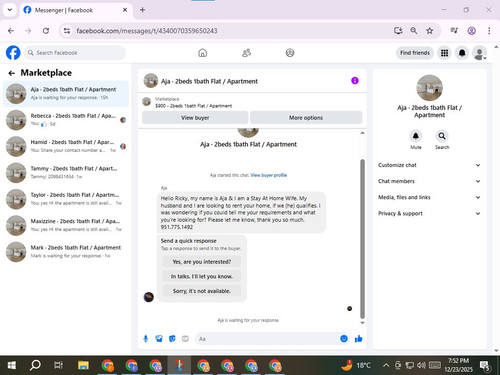Click the chat scrollbar thumb
Image resolution: width=500 pixels, height=375 pixels.
click(362, 239)
